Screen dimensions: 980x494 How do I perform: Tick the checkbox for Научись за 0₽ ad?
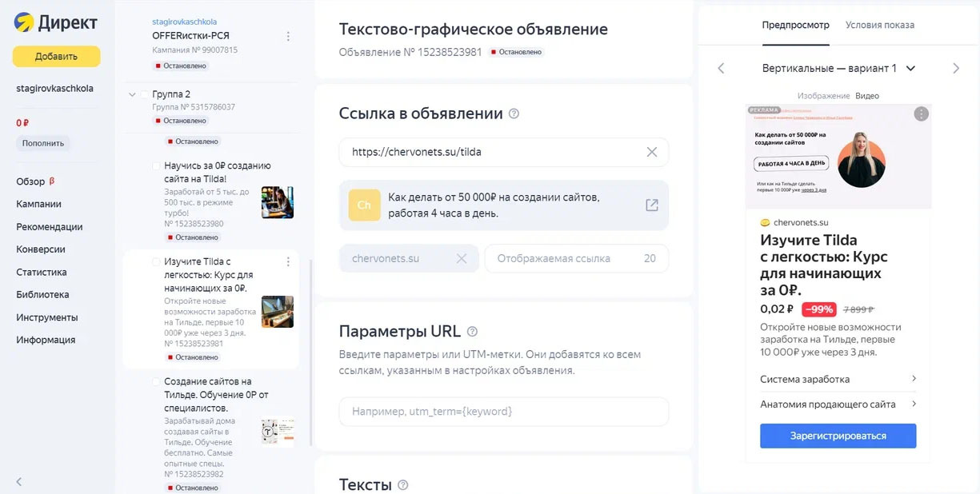tap(156, 166)
